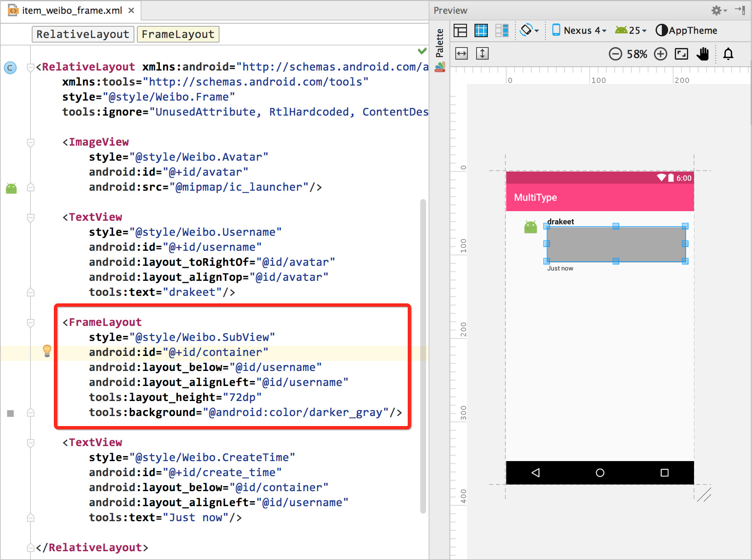
Task: Switch preview to Design surface view
Action: pyautogui.click(x=461, y=30)
